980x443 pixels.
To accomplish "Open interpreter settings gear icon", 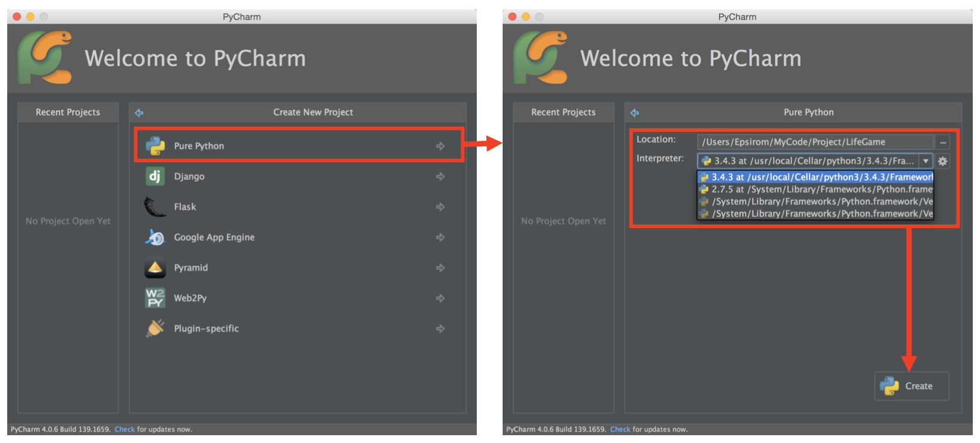I will point(943,161).
